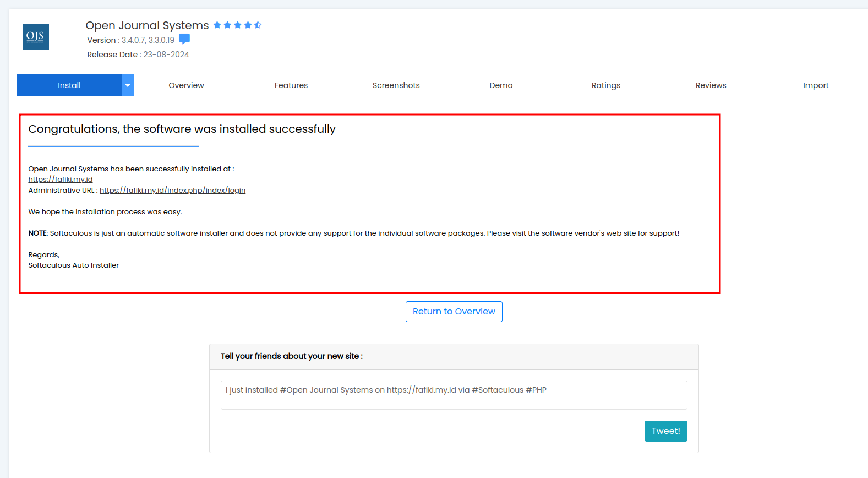This screenshot has height=478, width=868.
Task: Click the 'Tell your friends about your new site' header
Action: (x=292, y=356)
